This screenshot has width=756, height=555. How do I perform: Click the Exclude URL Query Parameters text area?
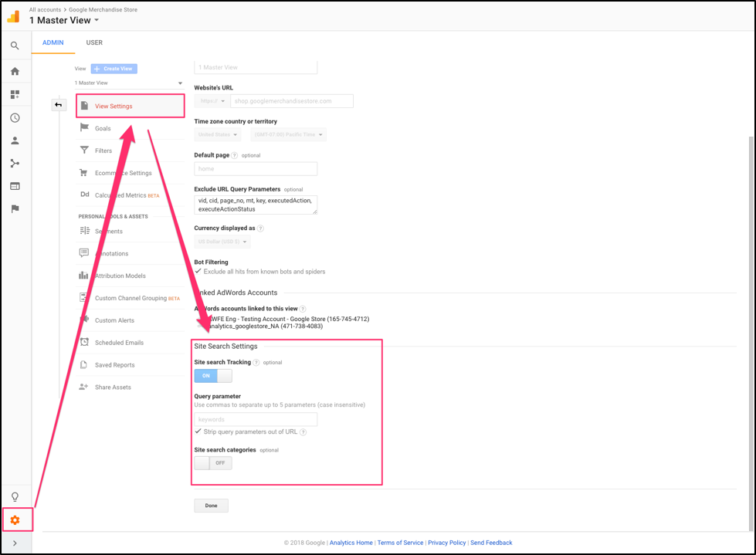coord(256,205)
